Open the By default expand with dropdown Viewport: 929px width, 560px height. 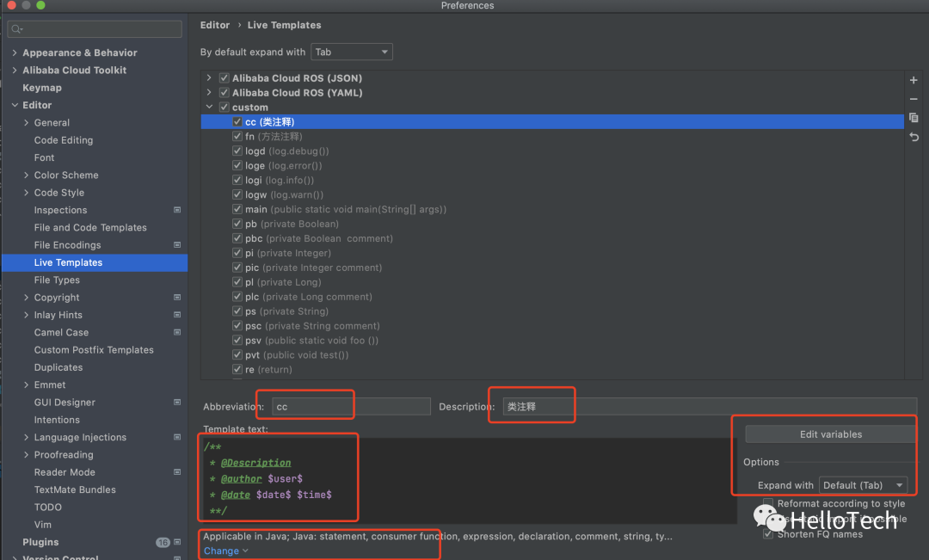(x=352, y=52)
